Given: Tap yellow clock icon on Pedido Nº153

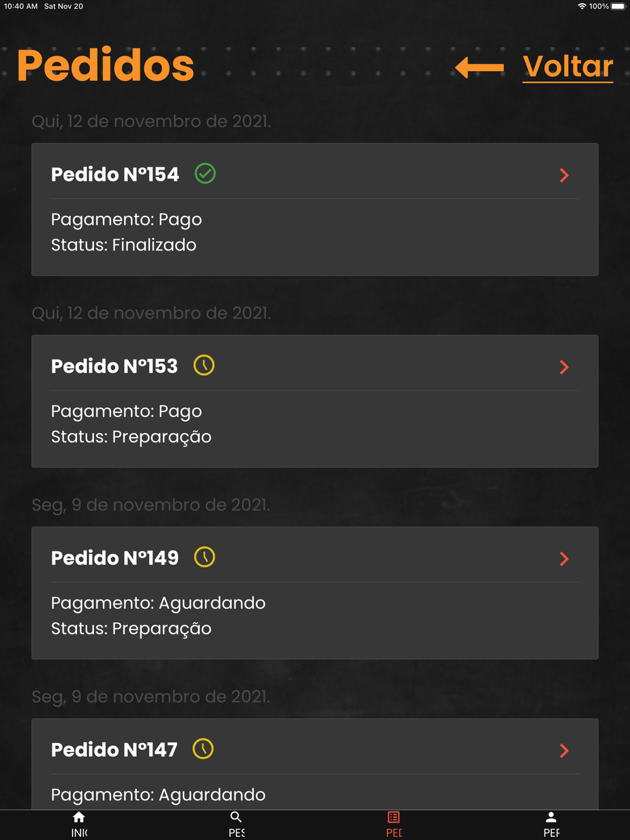Looking at the screenshot, I should (204, 365).
